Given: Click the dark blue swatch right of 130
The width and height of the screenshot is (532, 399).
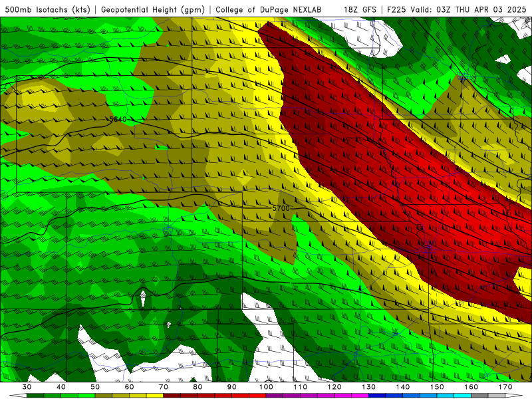Looking at the screenshot, I should click(377, 396).
